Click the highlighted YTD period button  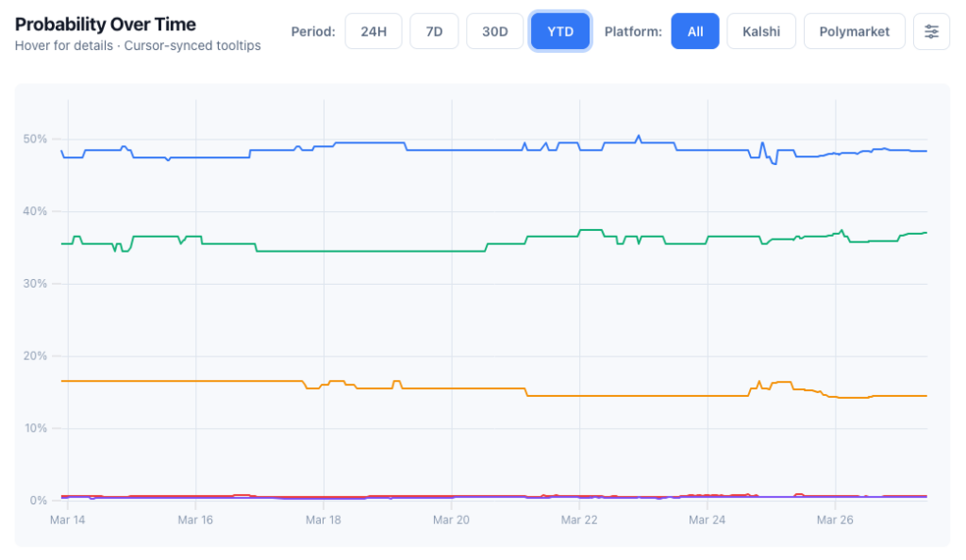pyautogui.click(x=560, y=31)
